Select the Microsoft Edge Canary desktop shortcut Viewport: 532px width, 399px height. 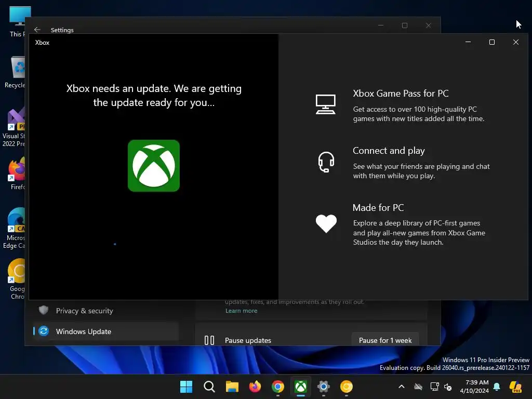tap(15, 229)
